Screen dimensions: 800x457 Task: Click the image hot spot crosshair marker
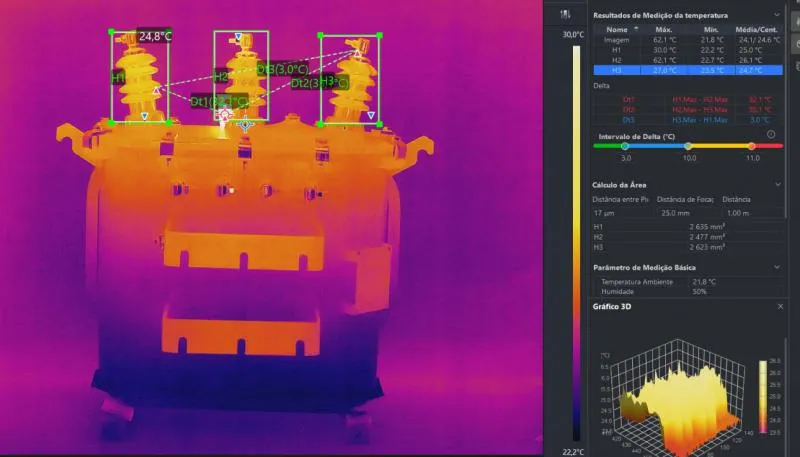tap(225, 115)
